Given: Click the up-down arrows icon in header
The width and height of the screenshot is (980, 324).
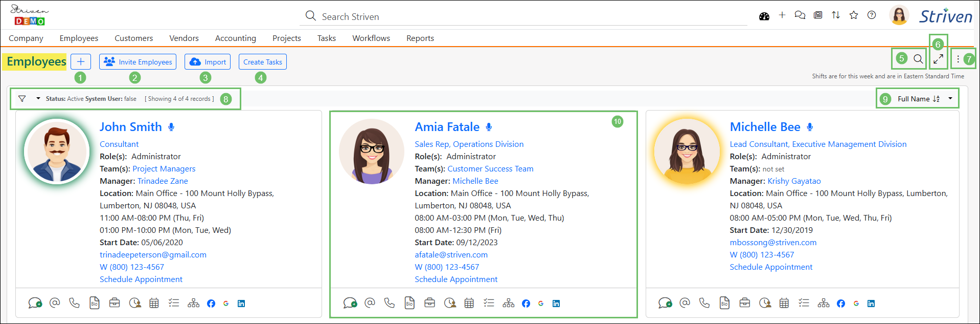Looking at the screenshot, I should (836, 15).
